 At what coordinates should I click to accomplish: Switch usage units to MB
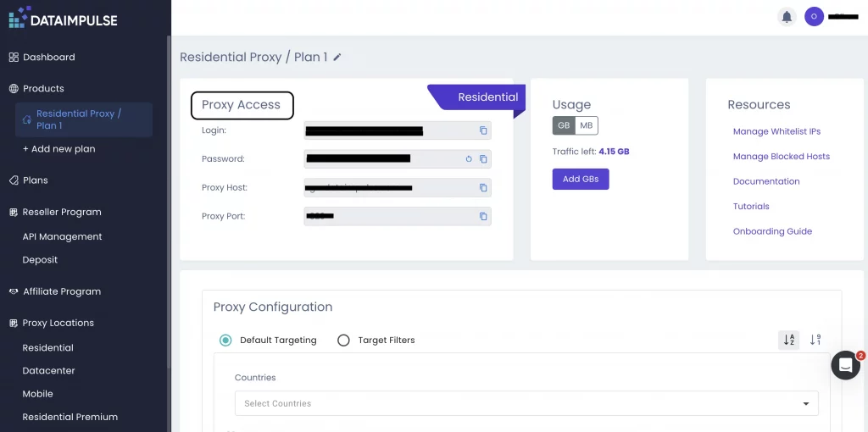click(587, 125)
